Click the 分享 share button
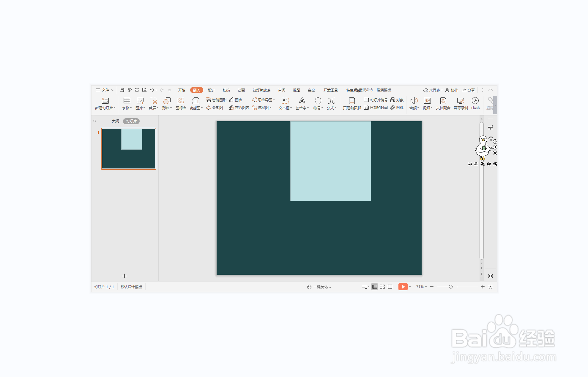The height and width of the screenshot is (377, 588). pyautogui.click(x=469, y=90)
